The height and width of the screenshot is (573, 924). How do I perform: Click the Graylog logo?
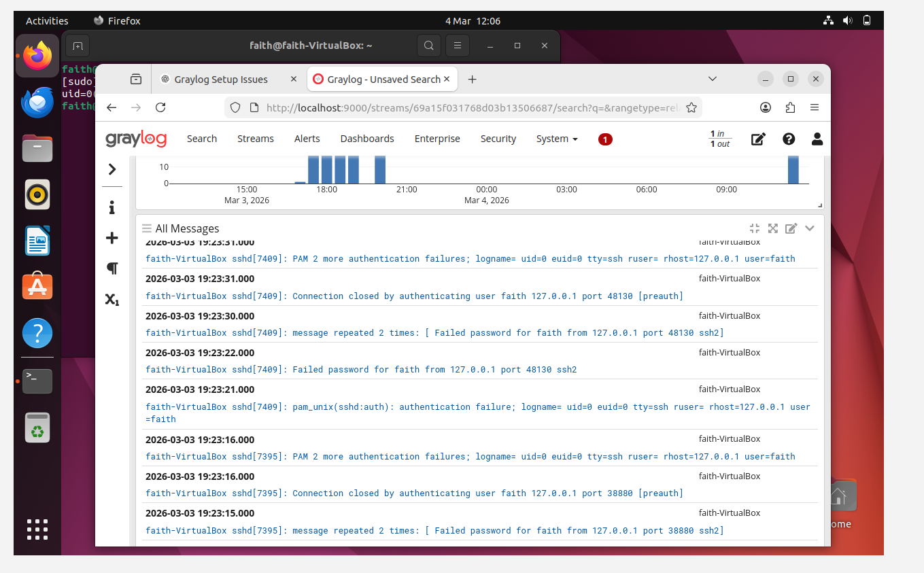coord(136,139)
